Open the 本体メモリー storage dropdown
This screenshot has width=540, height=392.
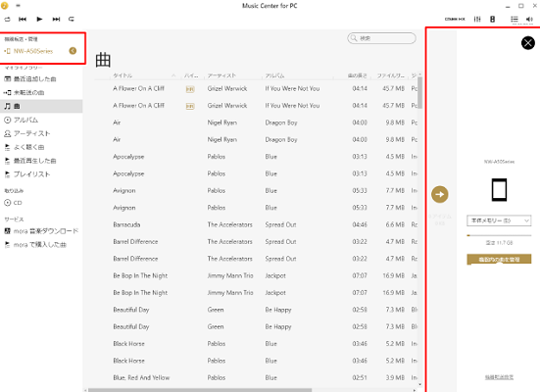coord(499,220)
